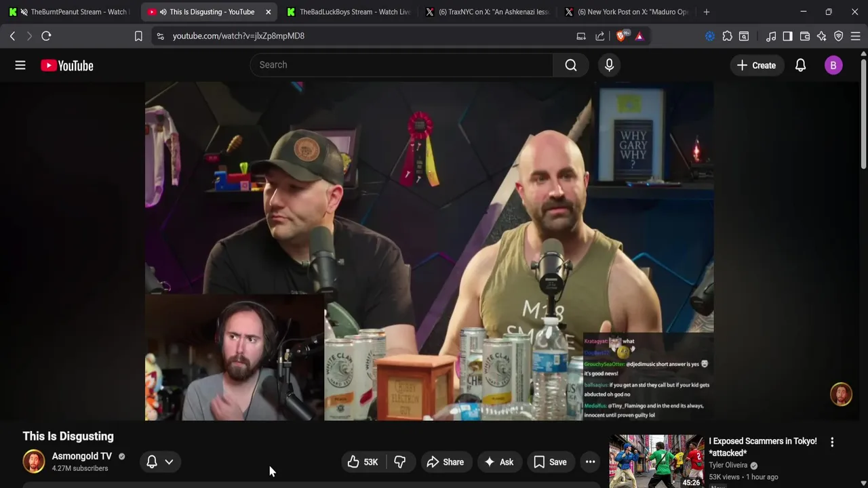The height and width of the screenshot is (488, 868).
Task: Click the video player area
Action: (x=429, y=251)
